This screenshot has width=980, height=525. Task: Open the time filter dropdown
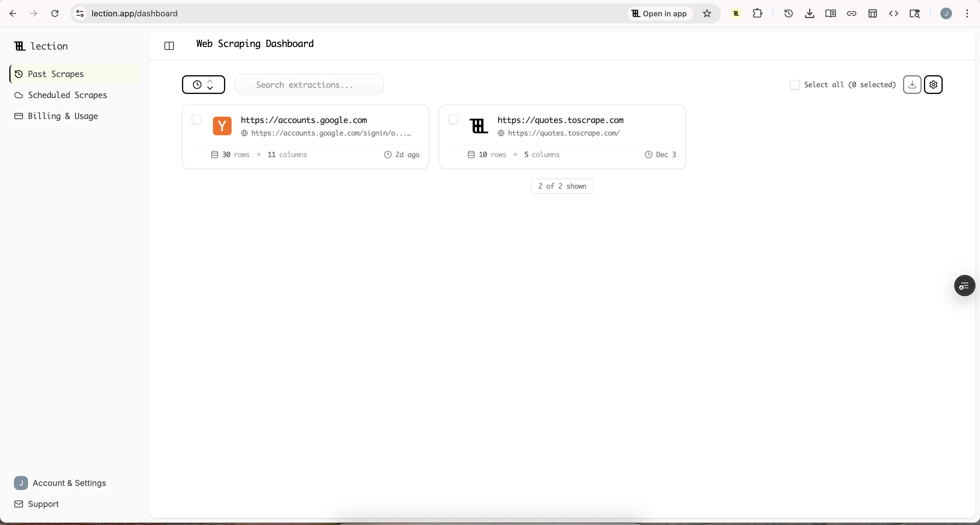203,85
